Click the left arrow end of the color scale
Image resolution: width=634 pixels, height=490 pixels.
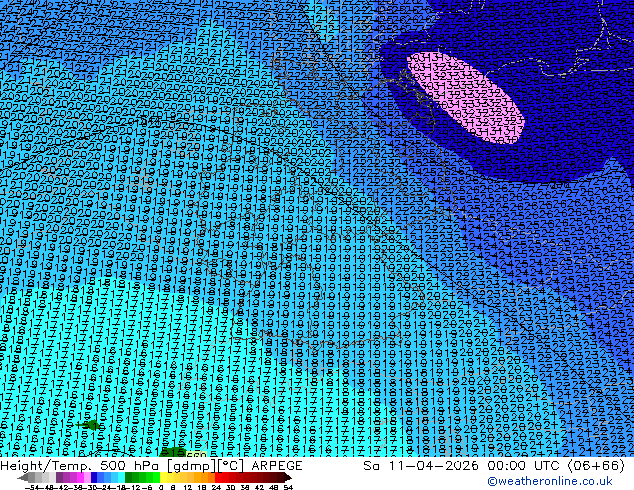(x=23, y=477)
